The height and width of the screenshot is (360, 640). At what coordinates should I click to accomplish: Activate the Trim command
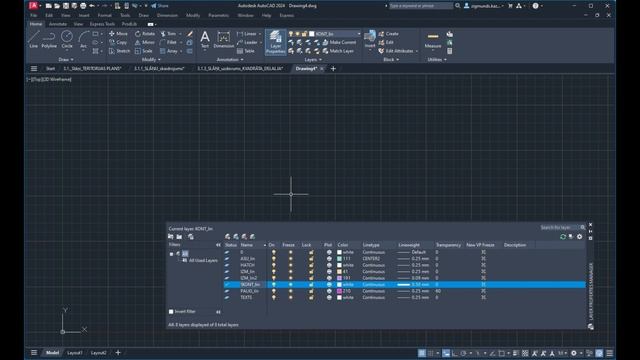click(x=168, y=33)
